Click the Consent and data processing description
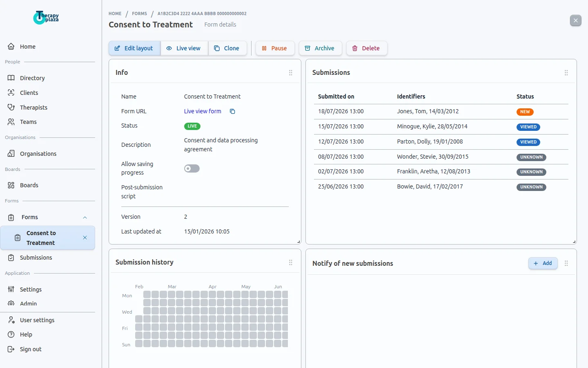The image size is (588, 368). coord(221,145)
